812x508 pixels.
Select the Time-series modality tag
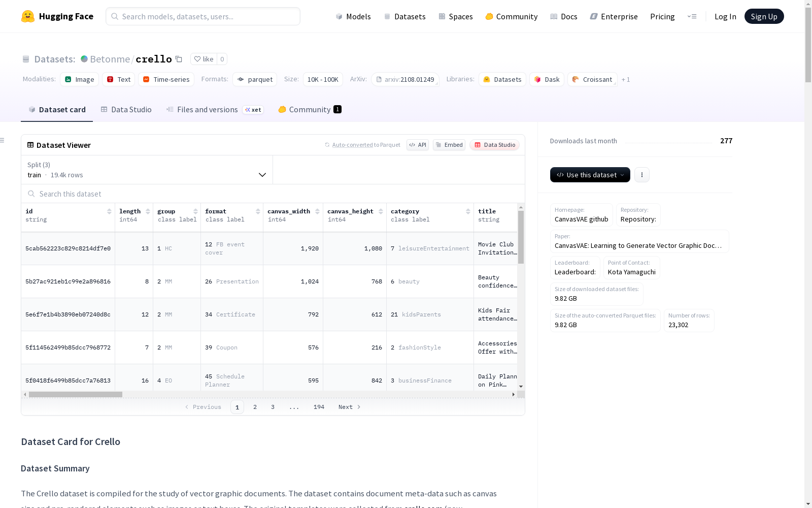(166, 79)
